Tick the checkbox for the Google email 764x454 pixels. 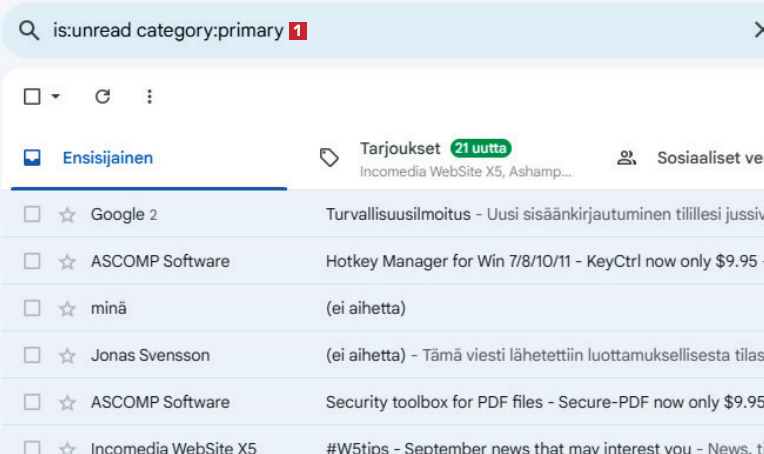(32, 215)
